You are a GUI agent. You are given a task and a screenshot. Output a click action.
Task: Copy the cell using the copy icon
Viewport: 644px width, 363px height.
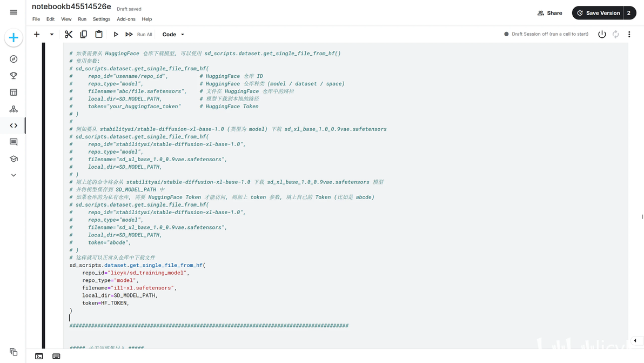83,34
